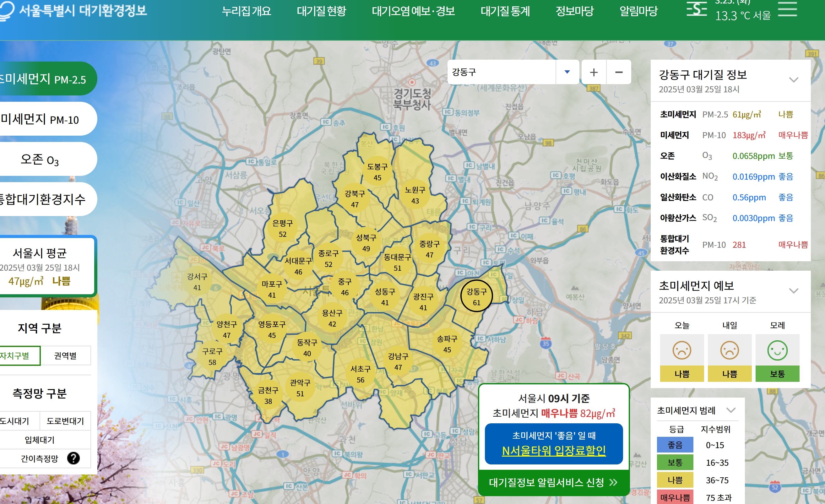Click today's 나쁨 sad face forecast icon
The height and width of the screenshot is (504, 825).
pos(682,350)
